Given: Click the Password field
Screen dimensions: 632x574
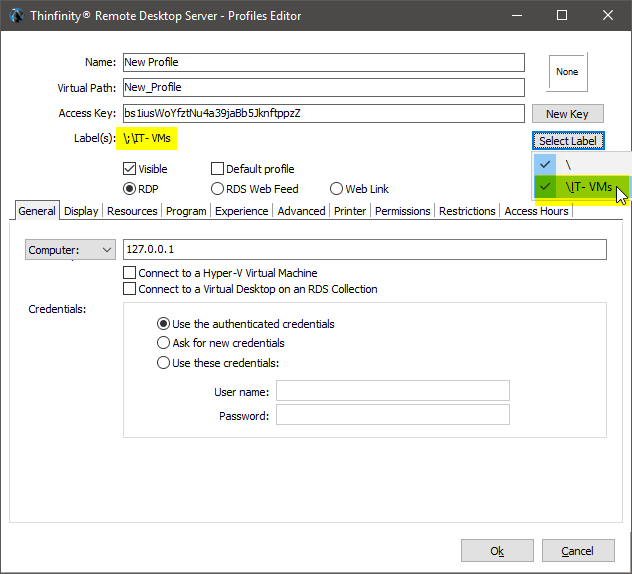Looking at the screenshot, I should pos(393,415).
